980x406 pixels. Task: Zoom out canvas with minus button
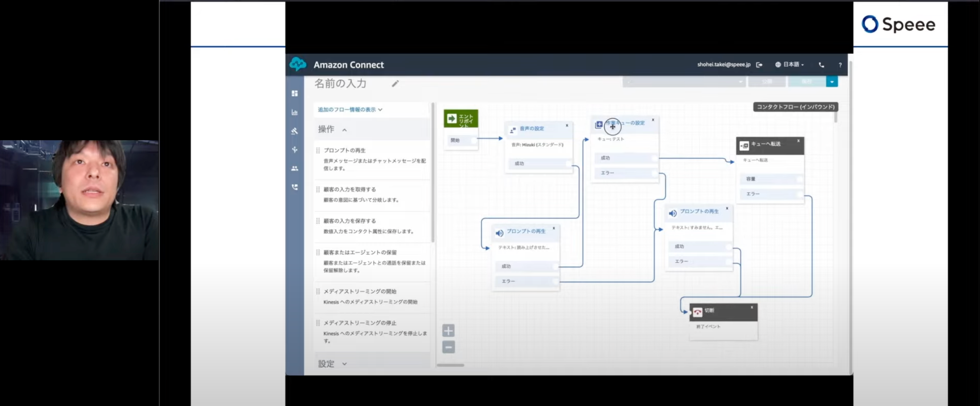point(448,347)
